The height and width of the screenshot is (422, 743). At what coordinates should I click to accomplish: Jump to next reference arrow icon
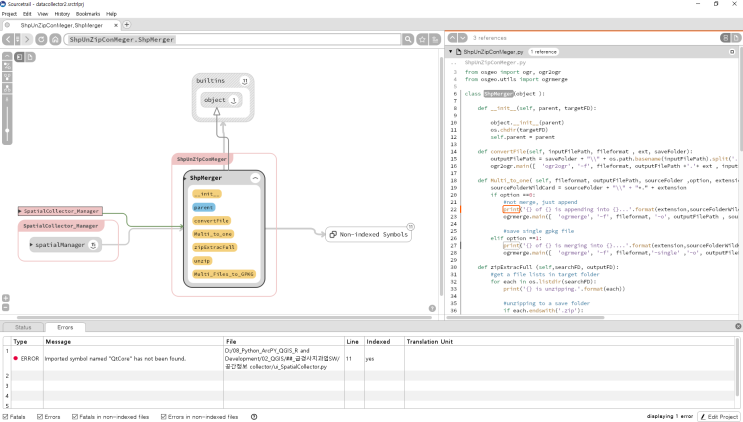coord(462,37)
